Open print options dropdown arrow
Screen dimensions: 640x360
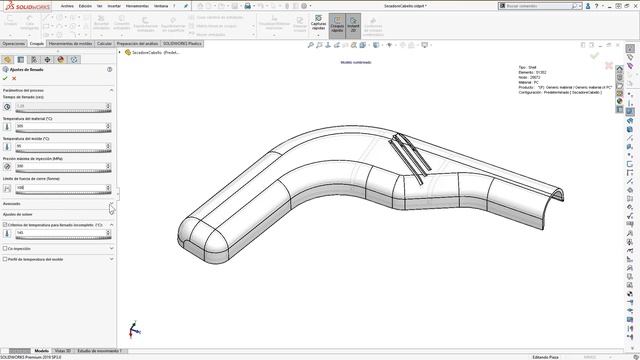(253, 6)
